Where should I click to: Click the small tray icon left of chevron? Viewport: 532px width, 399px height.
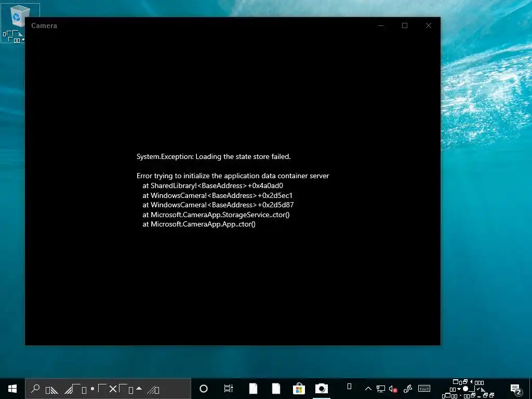coord(349,387)
